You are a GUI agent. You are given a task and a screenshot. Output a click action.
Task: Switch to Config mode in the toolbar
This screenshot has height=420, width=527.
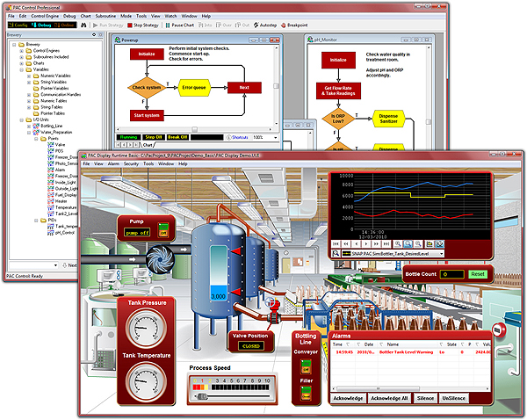point(18,25)
